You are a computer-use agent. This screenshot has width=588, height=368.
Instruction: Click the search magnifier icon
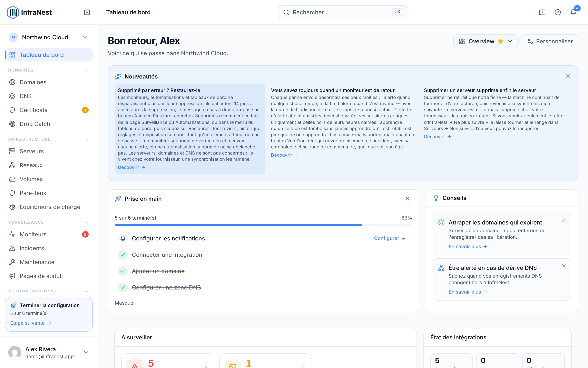pos(286,12)
